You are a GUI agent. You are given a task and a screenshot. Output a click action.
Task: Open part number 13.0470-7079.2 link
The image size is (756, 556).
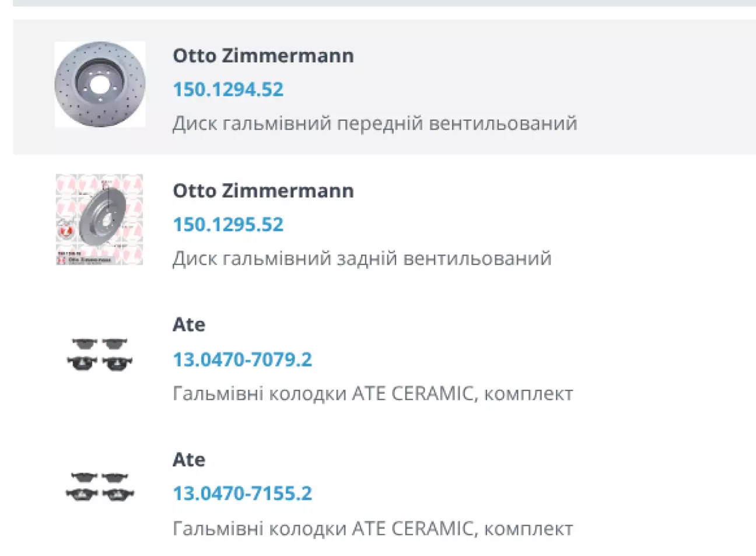(242, 359)
